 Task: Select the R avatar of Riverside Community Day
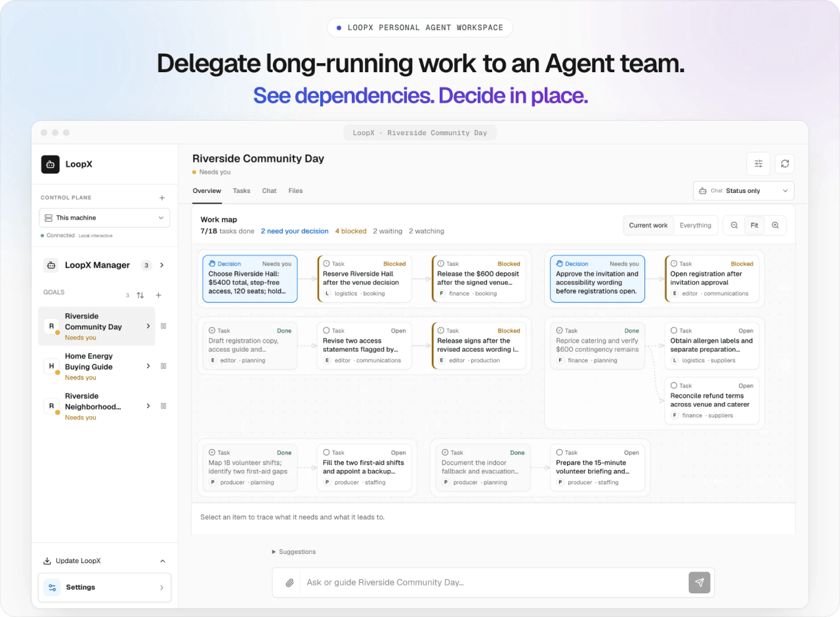click(x=51, y=326)
